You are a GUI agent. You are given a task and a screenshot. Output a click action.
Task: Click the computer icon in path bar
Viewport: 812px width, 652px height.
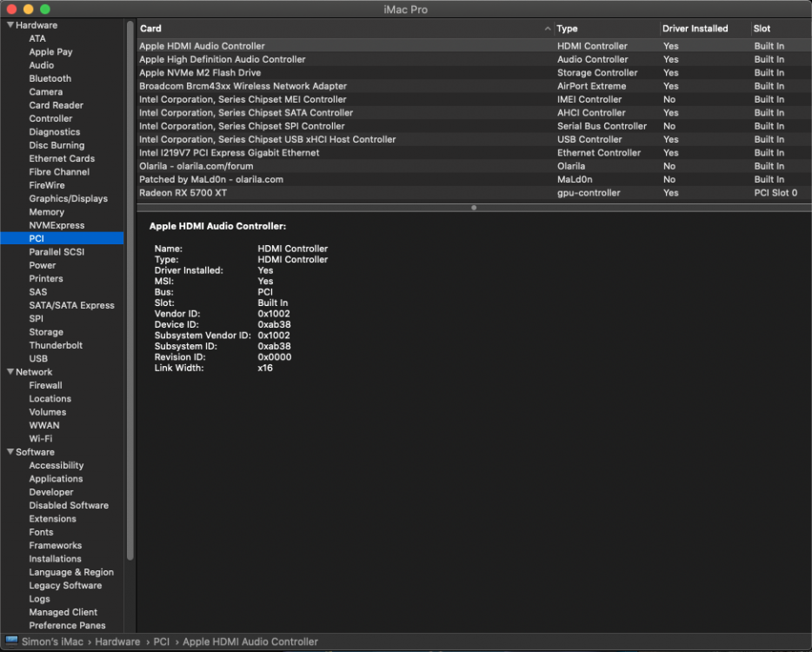tap(11, 641)
